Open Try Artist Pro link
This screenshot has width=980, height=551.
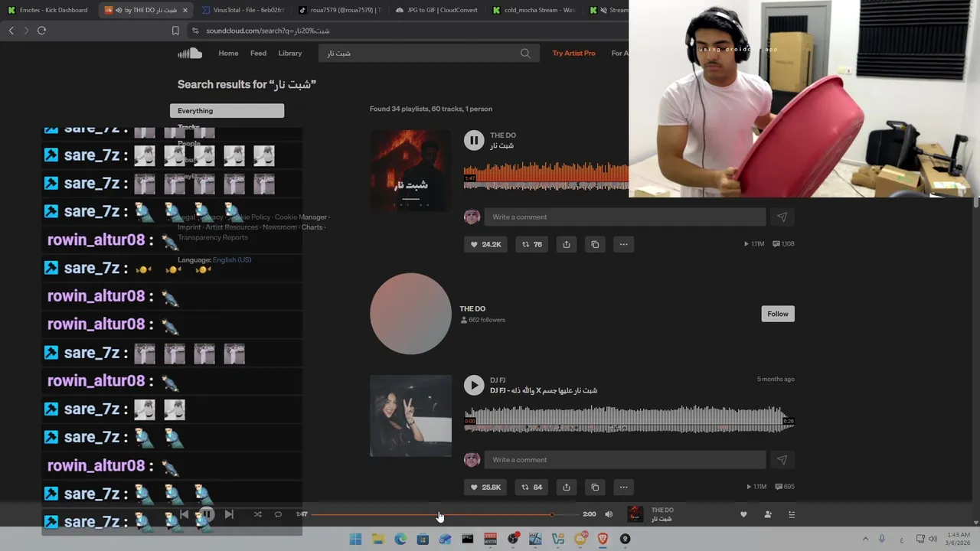573,53
